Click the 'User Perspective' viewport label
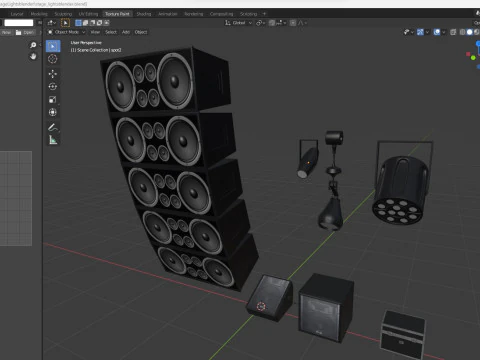480x360 pixels. point(86,43)
